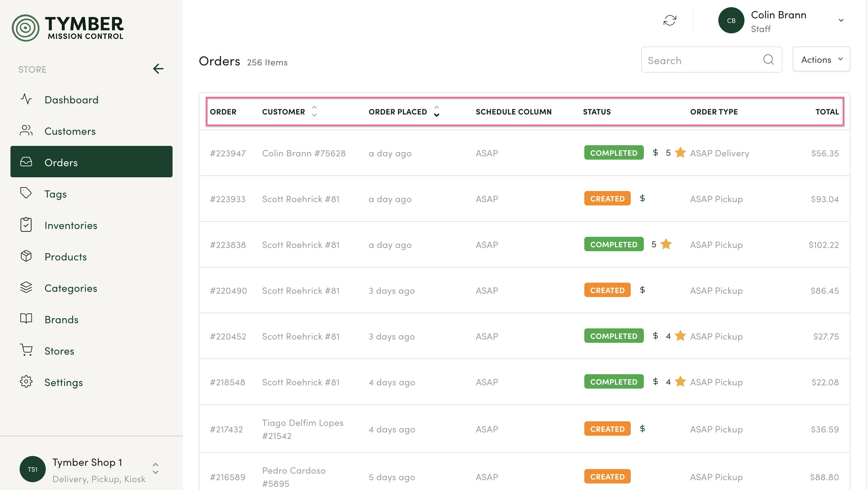Sort by the Customer column arrows
This screenshot has width=868, height=490.
314,111
